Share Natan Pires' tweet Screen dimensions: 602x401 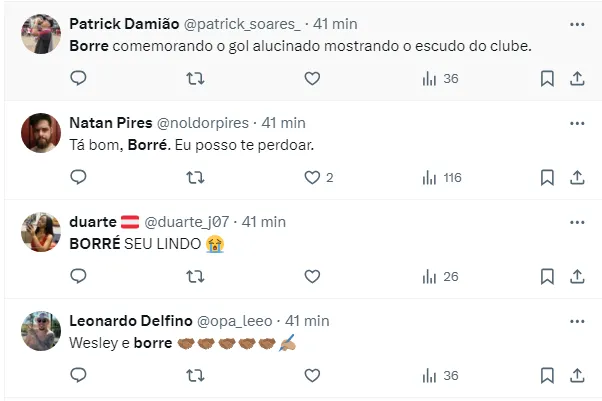577,177
